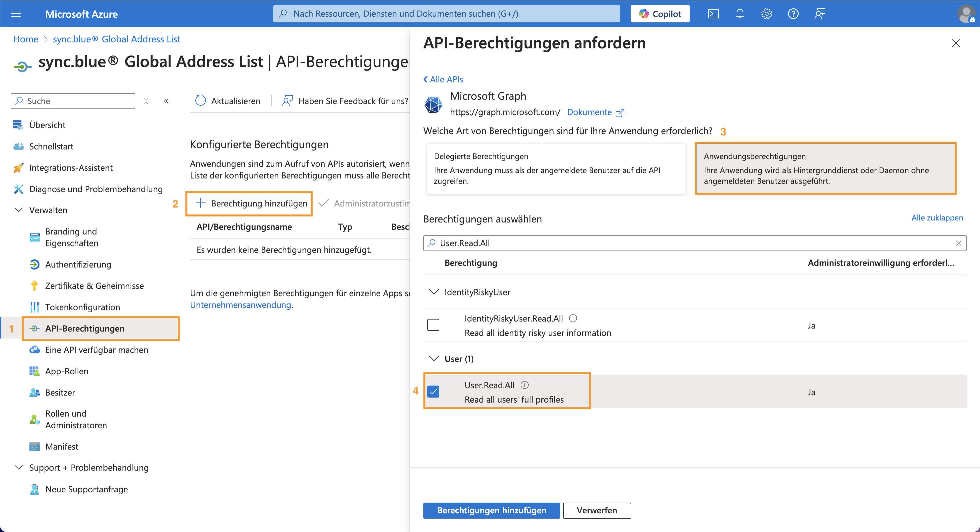The height and width of the screenshot is (532, 980).
Task: Open the account avatar menu
Action: [966, 14]
